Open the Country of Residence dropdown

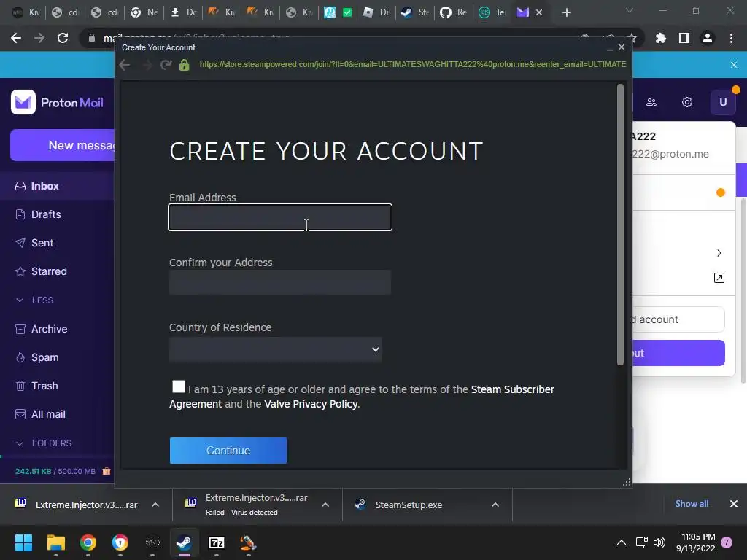(x=275, y=349)
